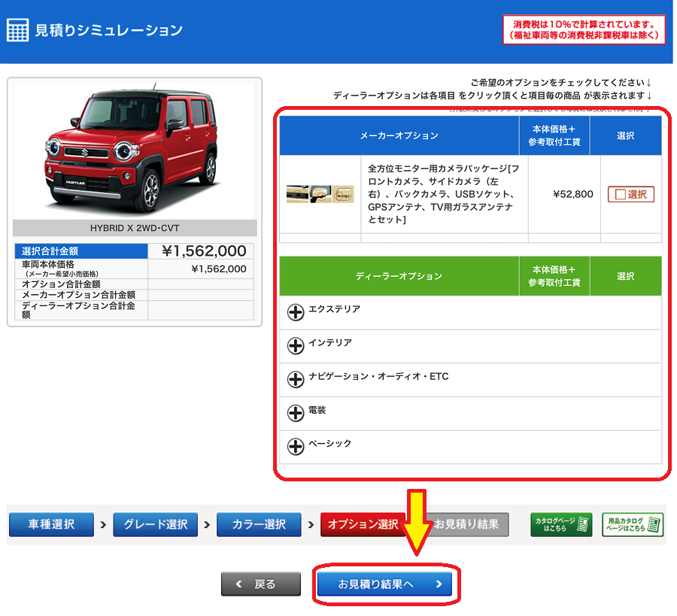
Task: Select the お見積り結果 step tab
Action: [x=467, y=524]
